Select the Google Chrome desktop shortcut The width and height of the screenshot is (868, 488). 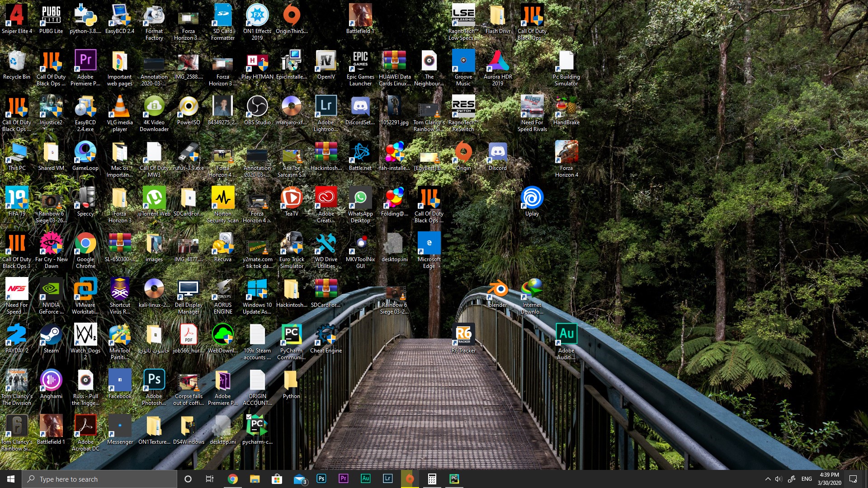click(85, 250)
